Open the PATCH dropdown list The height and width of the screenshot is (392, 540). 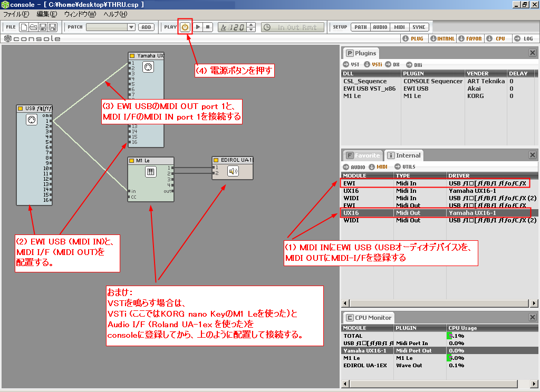click(131, 27)
